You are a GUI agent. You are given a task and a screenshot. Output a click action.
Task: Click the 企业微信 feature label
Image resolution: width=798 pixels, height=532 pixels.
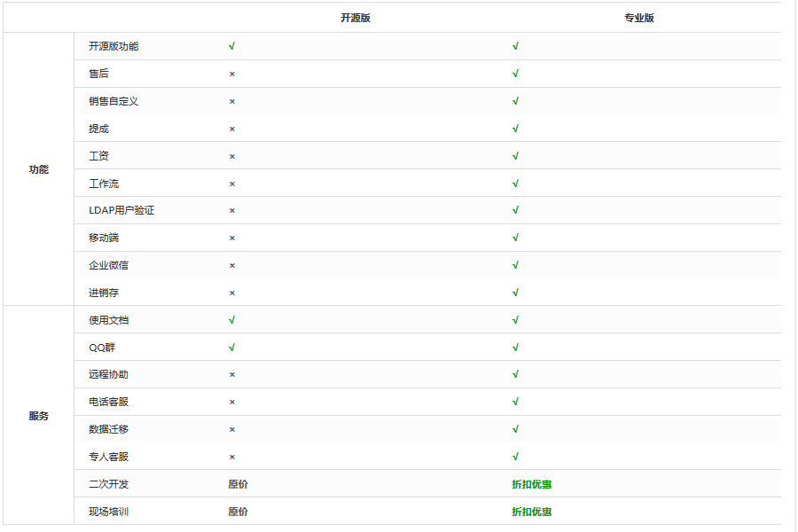click(108, 265)
